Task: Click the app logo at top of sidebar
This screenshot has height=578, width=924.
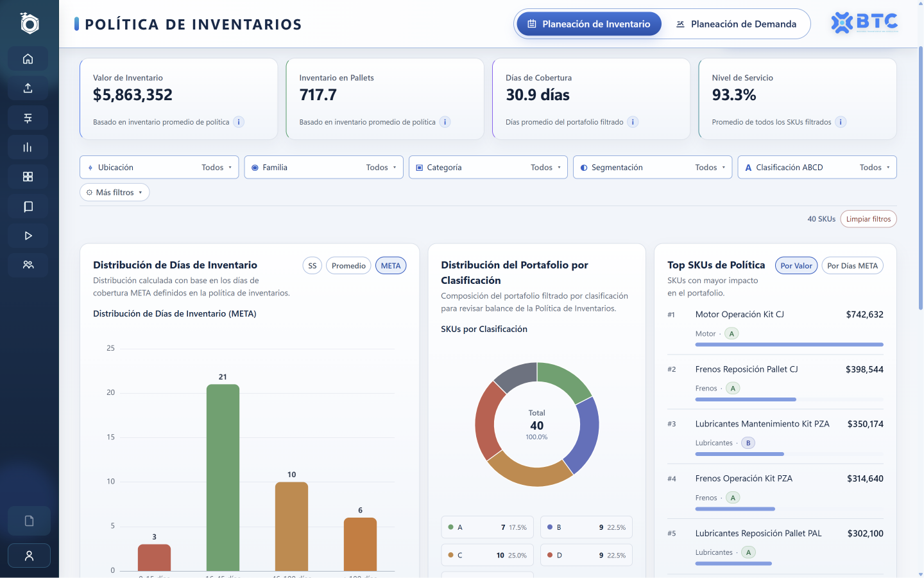Action: (30, 23)
